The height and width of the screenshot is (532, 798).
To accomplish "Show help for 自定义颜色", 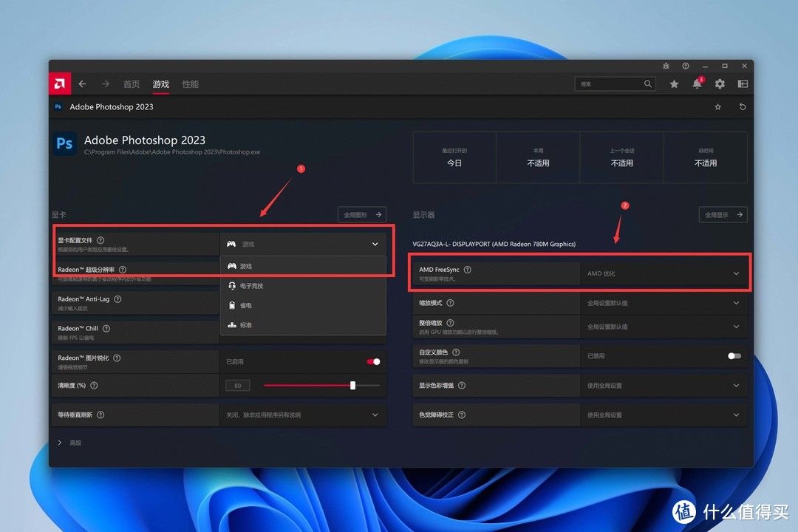I will [x=456, y=352].
